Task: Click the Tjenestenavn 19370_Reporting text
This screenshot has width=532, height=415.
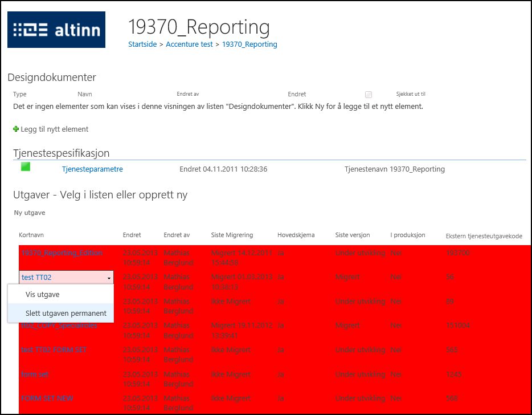Action: click(x=395, y=169)
